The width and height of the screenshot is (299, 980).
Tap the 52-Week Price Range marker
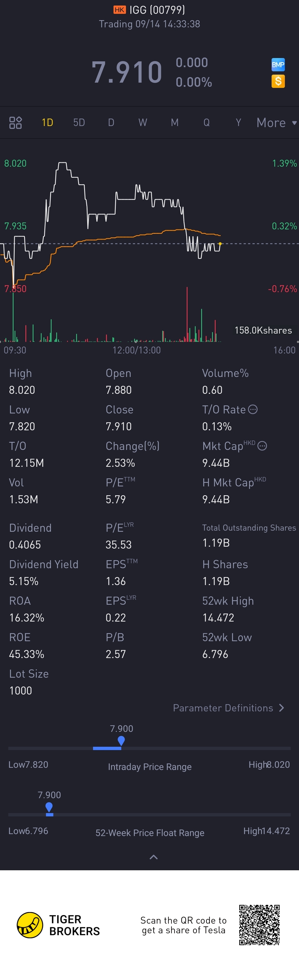coord(49,807)
